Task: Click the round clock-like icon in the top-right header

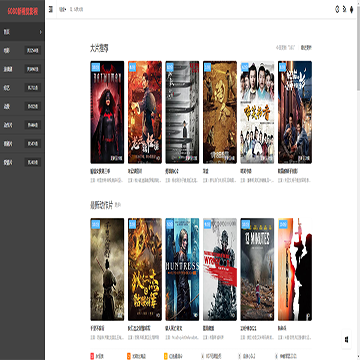Action: (x=337, y=9)
